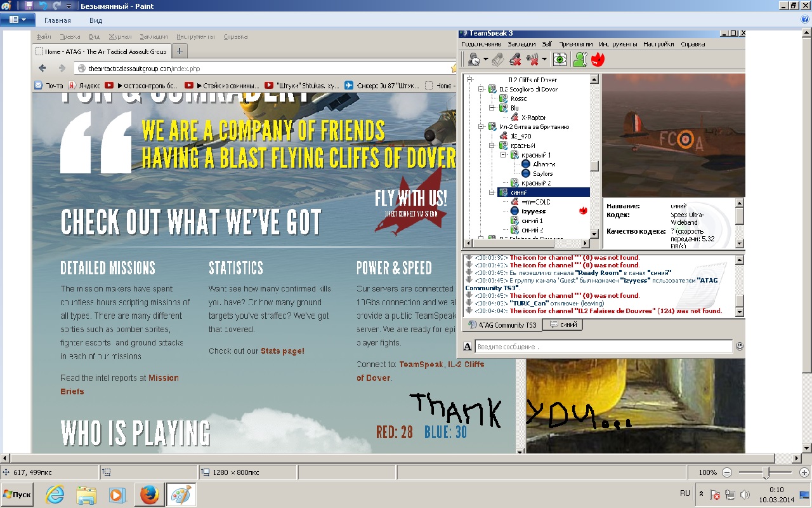Open Firefox from the taskbar

point(150,495)
